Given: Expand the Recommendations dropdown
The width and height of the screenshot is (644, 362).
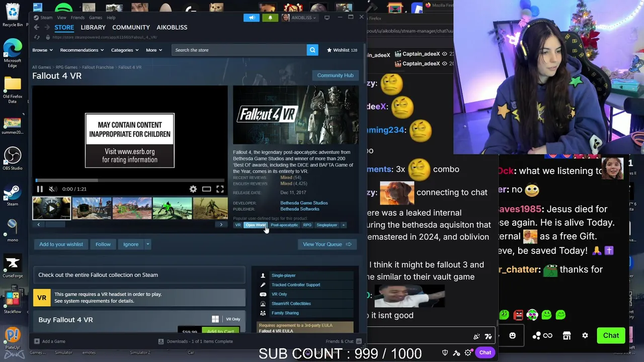Looking at the screenshot, I should pyautogui.click(x=82, y=50).
